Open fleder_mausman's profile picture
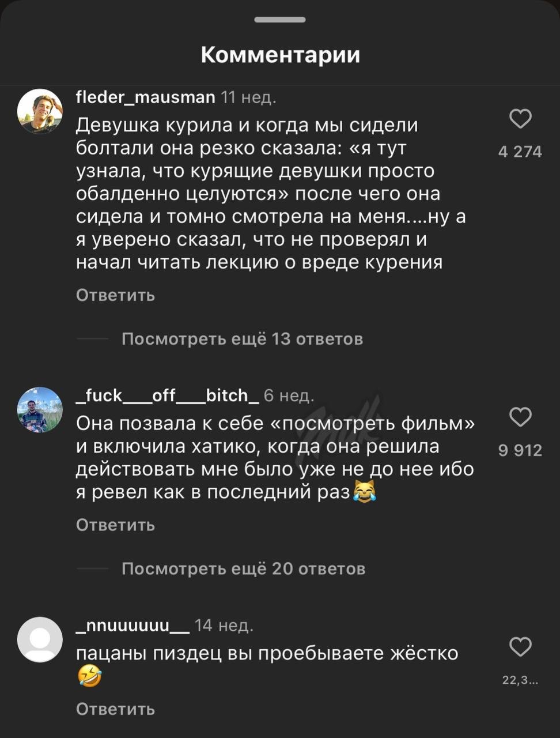This screenshot has height=738, width=560. 40,111
